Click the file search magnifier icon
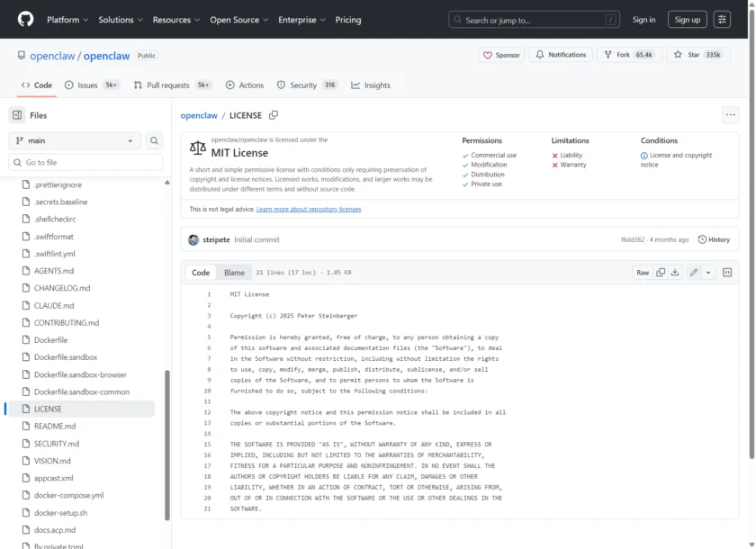The image size is (756, 549). pyautogui.click(x=155, y=140)
